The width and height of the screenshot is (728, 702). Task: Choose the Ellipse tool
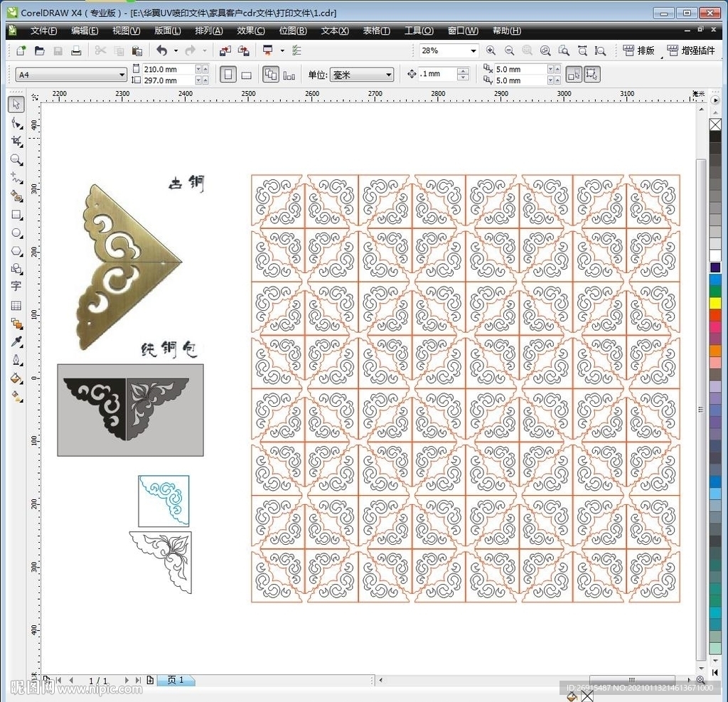click(16, 233)
